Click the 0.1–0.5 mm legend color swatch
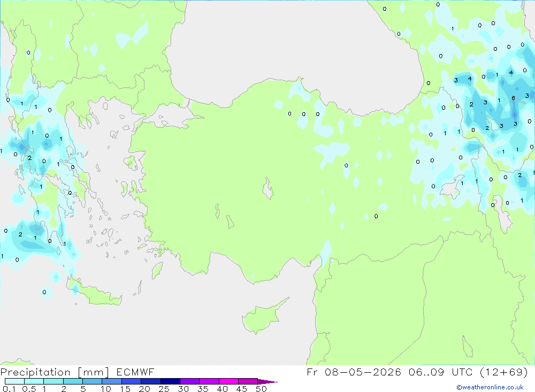Screen dimensions: 535x392 pos(14,381)
